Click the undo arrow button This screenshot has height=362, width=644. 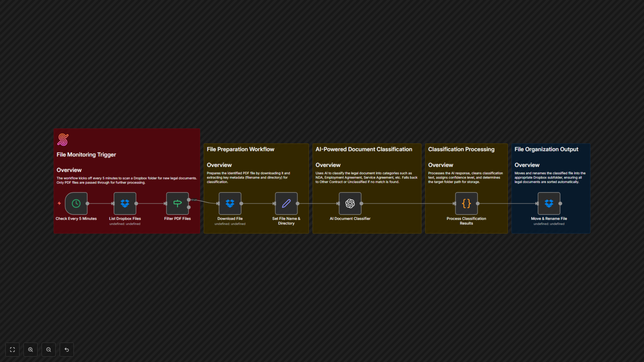tap(67, 349)
